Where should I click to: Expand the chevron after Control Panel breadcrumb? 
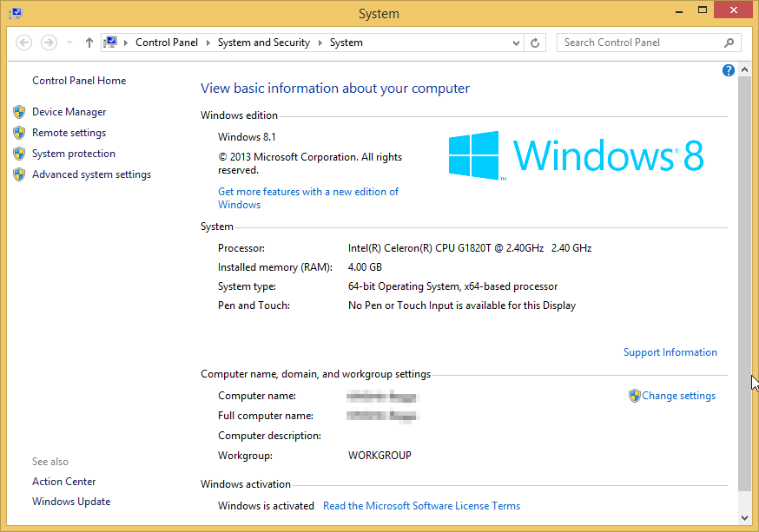pos(208,43)
